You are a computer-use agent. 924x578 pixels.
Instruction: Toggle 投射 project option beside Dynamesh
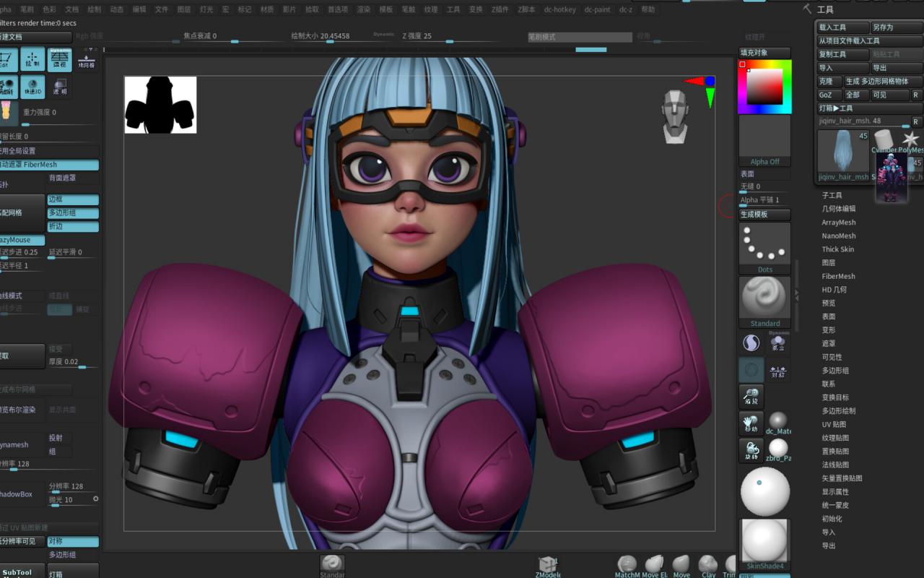(60, 438)
